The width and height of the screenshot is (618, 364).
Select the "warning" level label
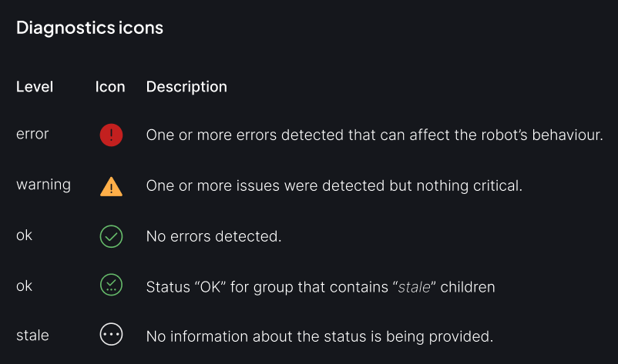tap(43, 185)
